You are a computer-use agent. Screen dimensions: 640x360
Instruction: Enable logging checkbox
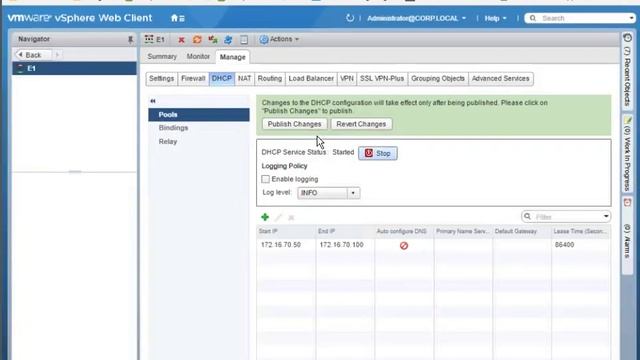[265, 179]
